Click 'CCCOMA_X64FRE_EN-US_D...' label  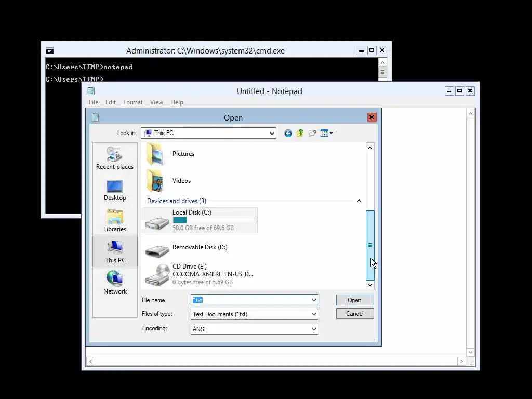tap(212, 274)
